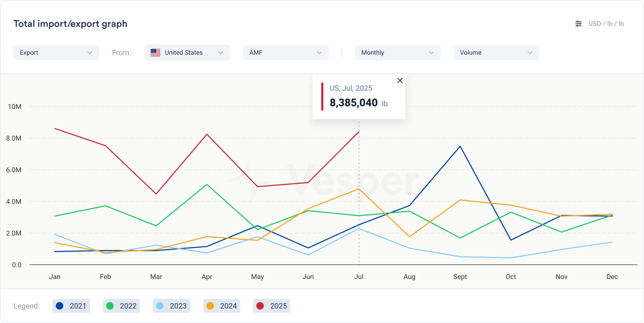644x323 pixels.
Task: Change the Monthly frequency dropdown
Action: (397, 53)
